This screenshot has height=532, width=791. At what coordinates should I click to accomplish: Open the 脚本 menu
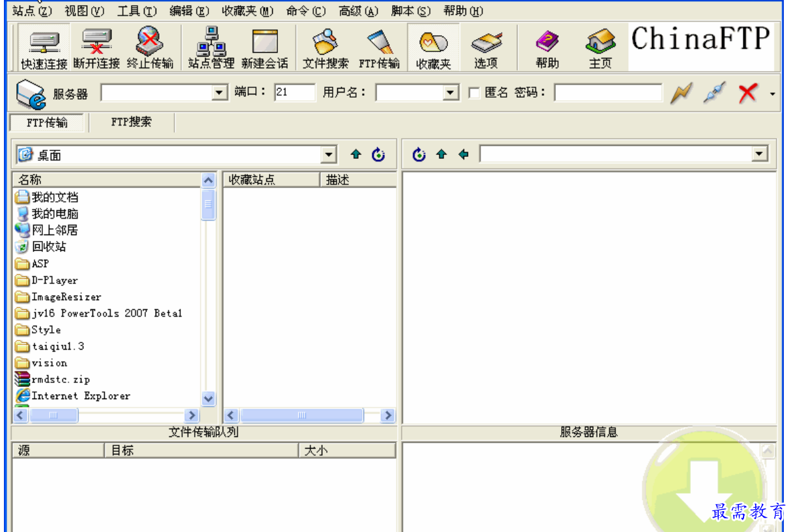411,11
